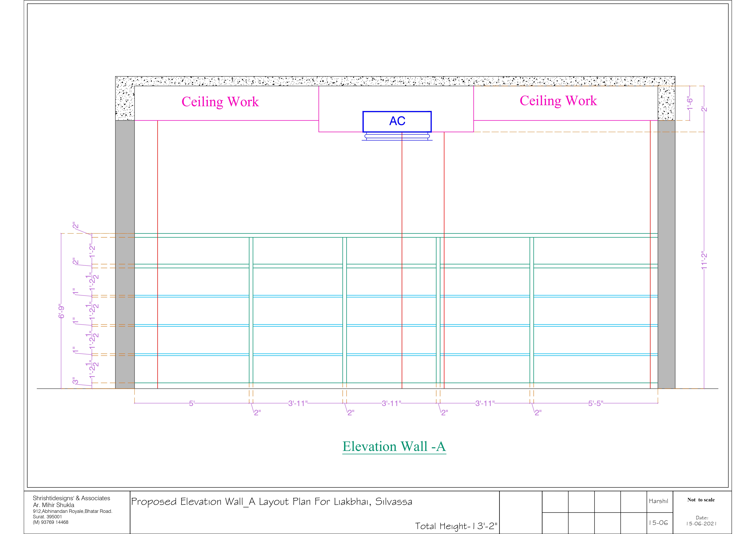Click the Shrishtidesigns' & Associates firm name
This screenshot has width=756, height=534.
(x=71, y=498)
